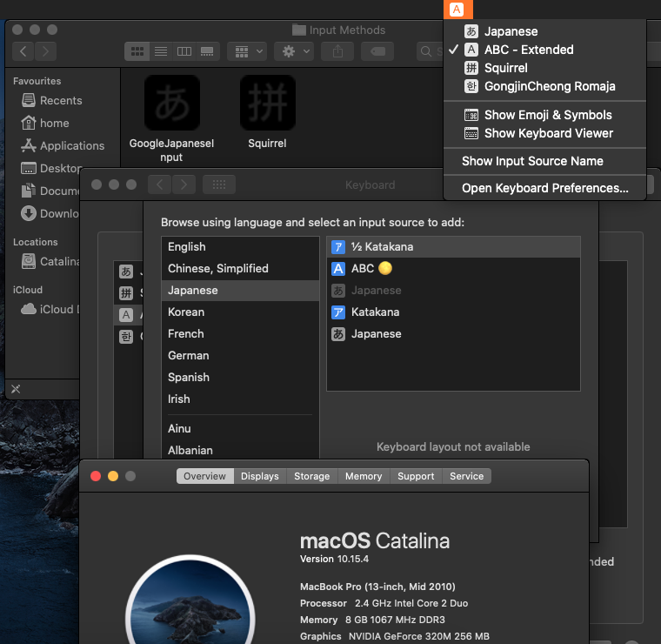Click Squirrel icon in background source list

click(126, 293)
